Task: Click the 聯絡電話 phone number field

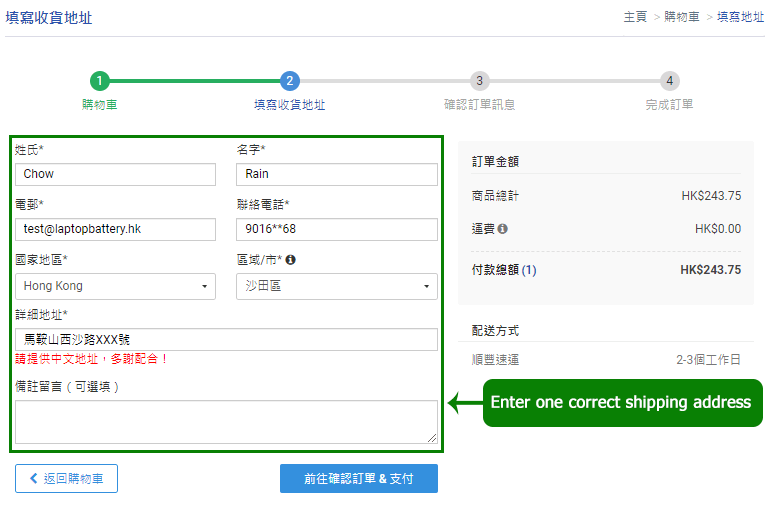Action: (337, 229)
